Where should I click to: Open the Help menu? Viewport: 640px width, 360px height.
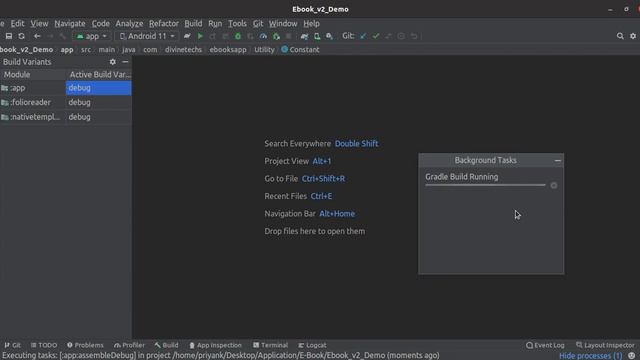tap(311, 24)
